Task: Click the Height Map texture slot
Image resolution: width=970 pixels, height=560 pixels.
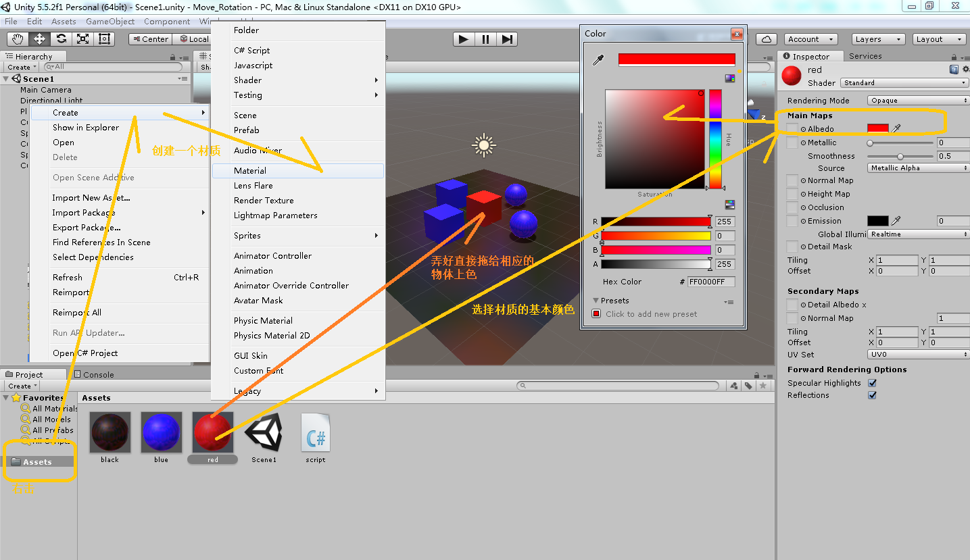Action: (793, 194)
